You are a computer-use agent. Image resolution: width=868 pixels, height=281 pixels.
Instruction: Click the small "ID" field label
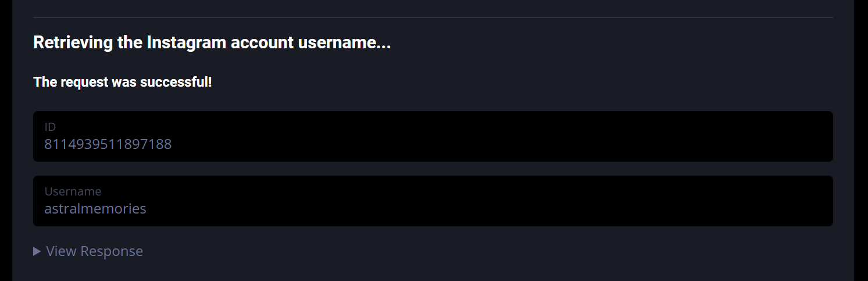(50, 127)
